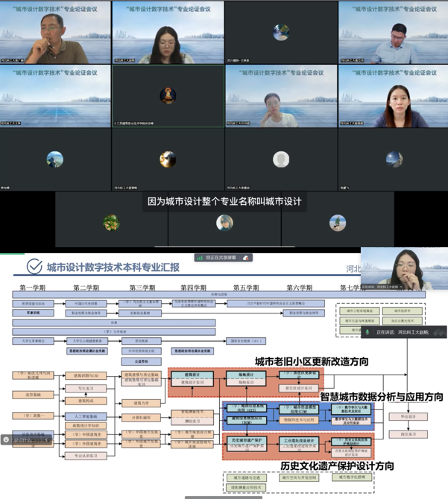Click the checkmark logo beside the slide title
448x499 pixels.
pyautogui.click(x=34, y=267)
